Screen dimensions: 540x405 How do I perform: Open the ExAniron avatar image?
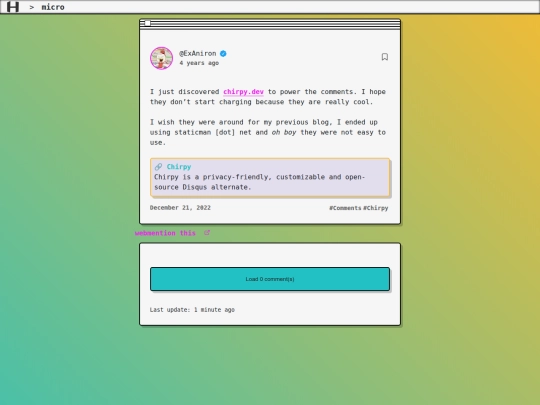click(x=162, y=58)
